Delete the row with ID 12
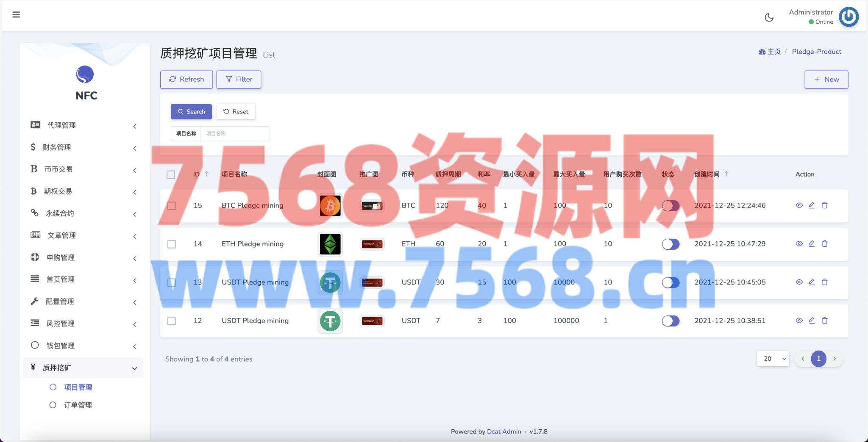This screenshot has width=868, height=442. tap(825, 320)
